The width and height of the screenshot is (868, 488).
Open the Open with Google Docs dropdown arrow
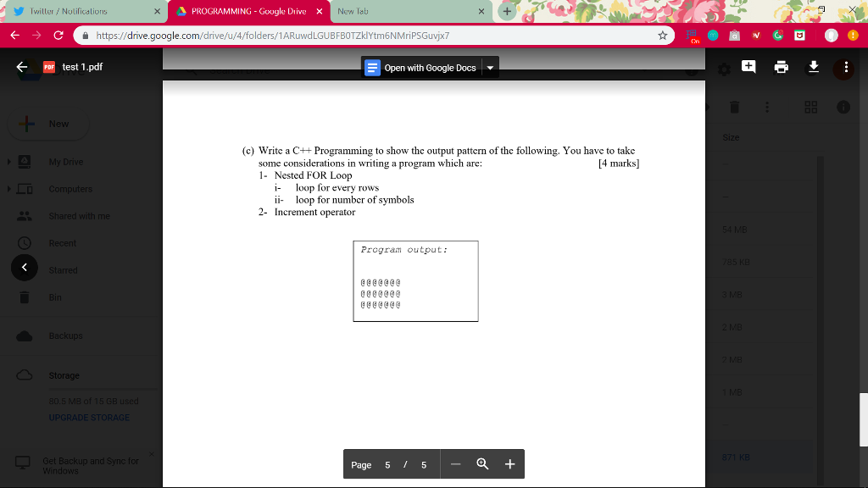tap(490, 67)
